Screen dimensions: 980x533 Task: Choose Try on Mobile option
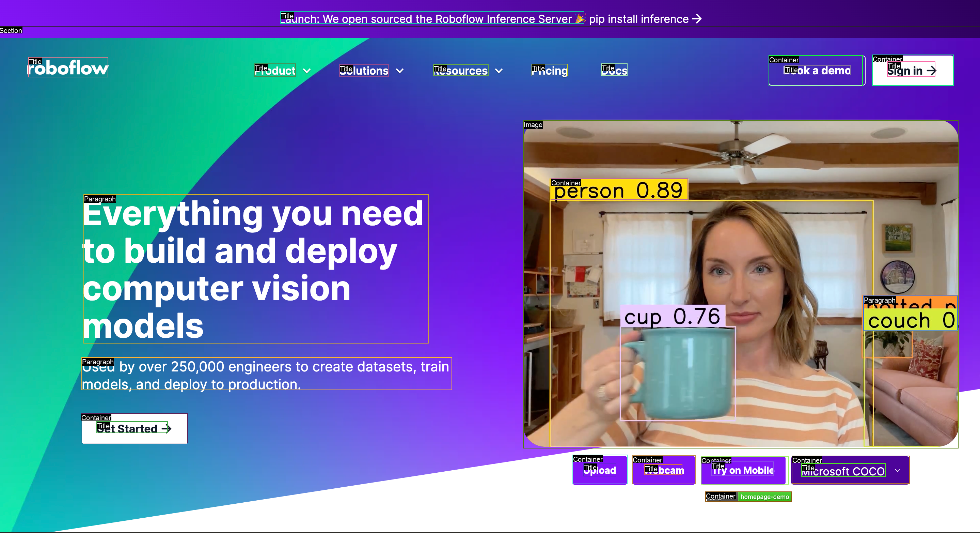pyautogui.click(x=743, y=470)
